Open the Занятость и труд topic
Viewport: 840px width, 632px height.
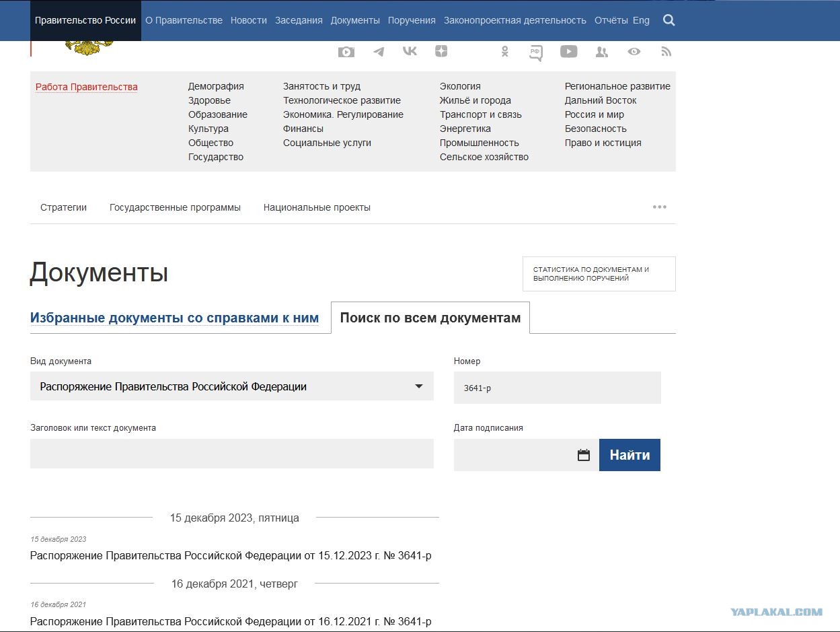coord(321,86)
